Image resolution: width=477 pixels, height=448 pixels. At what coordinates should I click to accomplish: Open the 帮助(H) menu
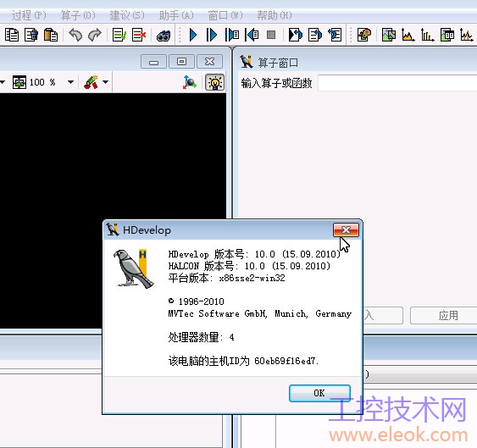[275, 15]
